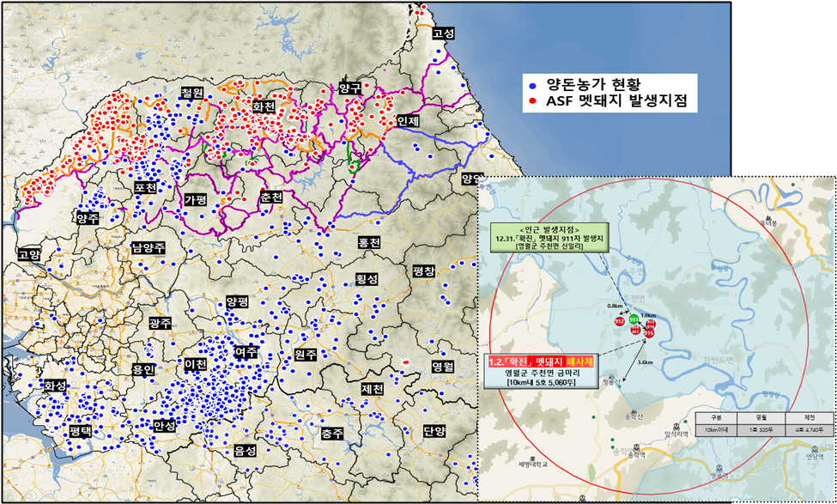This screenshot has width=837, height=504.
Task: Select the 고성 region label
Action: point(443,33)
